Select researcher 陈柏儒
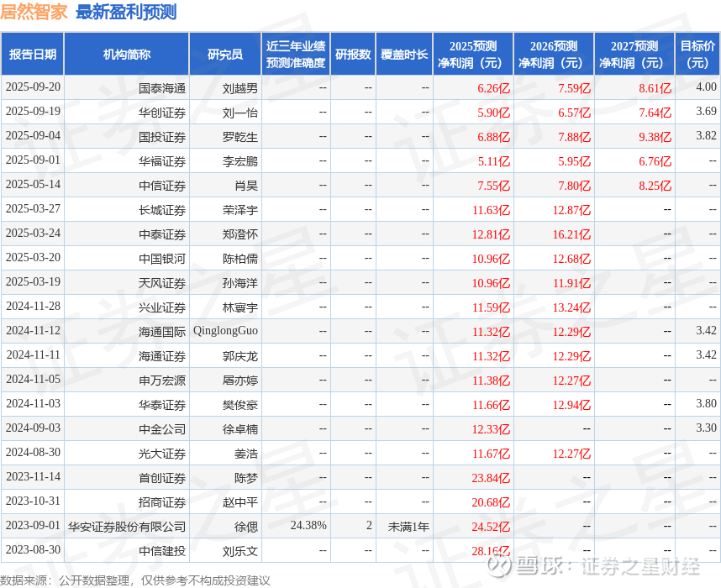The image size is (721, 588). click(240, 259)
